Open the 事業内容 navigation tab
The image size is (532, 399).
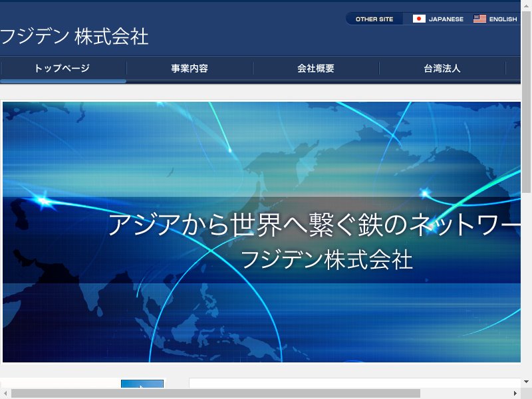click(x=190, y=68)
